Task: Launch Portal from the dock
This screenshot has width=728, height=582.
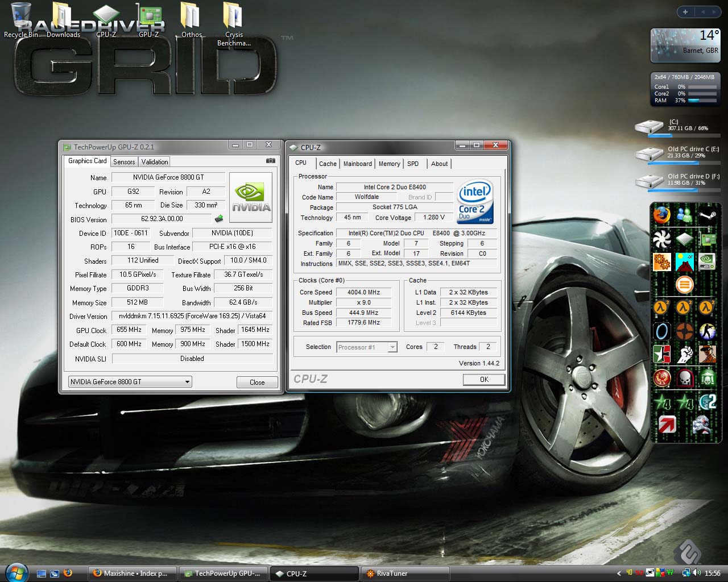Action: click(661, 331)
